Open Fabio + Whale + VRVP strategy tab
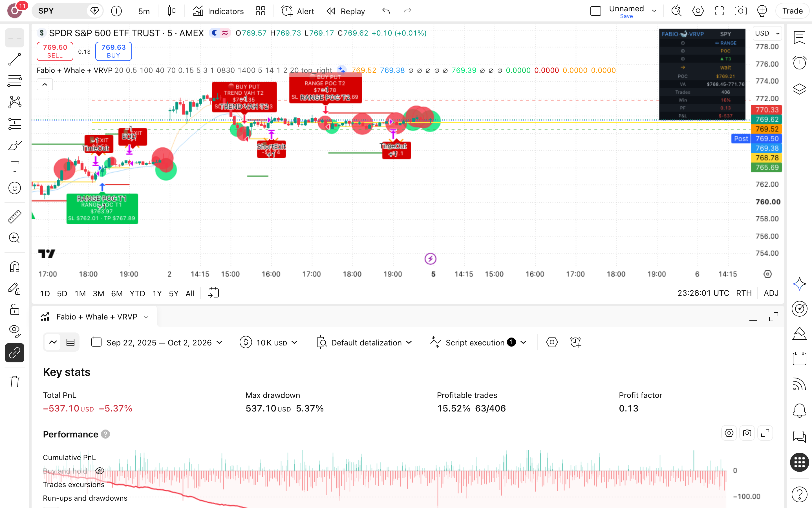812x508 pixels. [x=94, y=317]
